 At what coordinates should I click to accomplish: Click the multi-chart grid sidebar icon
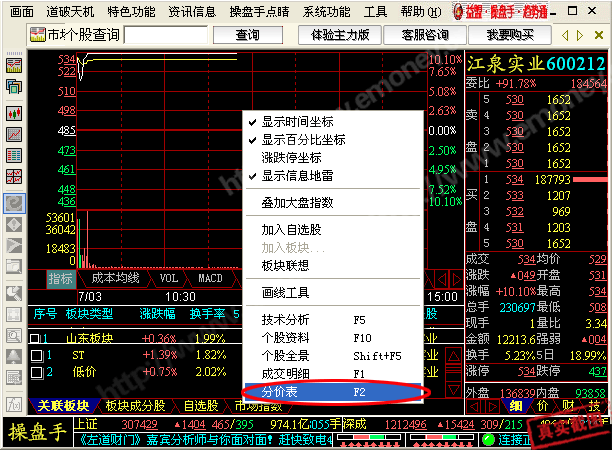point(15,179)
